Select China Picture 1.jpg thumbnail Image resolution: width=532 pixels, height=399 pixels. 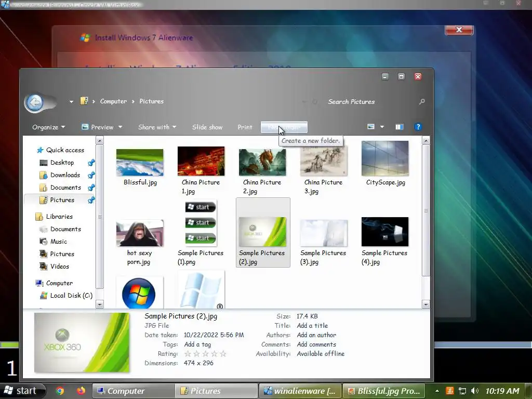[x=201, y=161]
